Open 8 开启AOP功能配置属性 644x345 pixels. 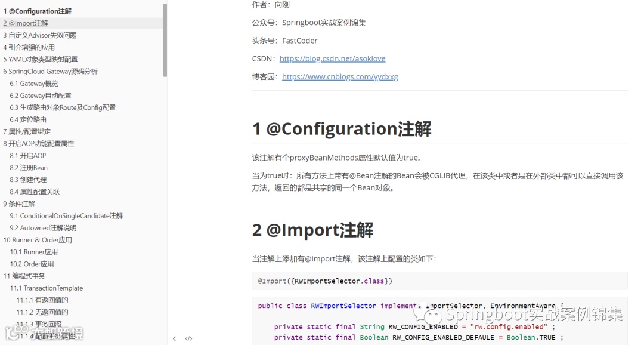coord(39,143)
